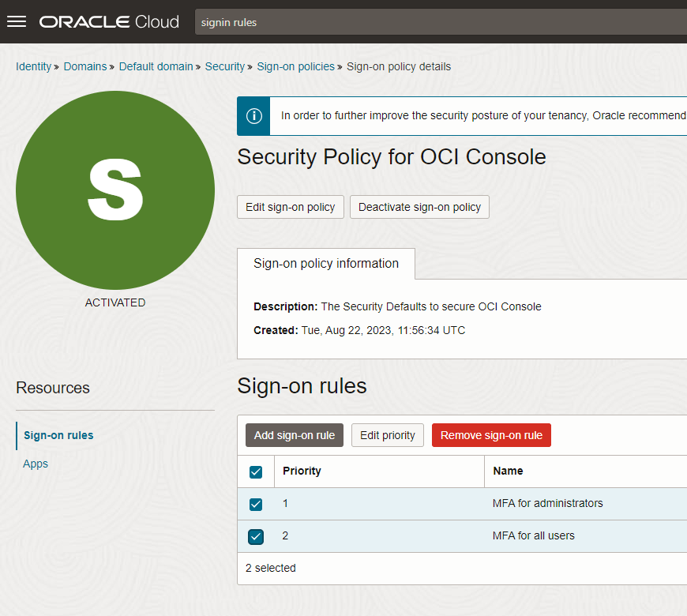Click the Oracle Cloud logo
687x616 pixels.
109,22
